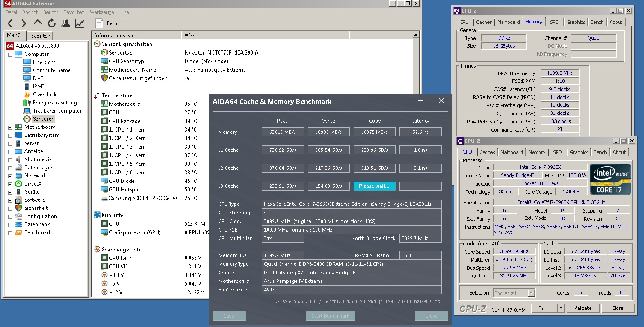The width and height of the screenshot is (644, 327).
Task: Select Computername in the tree
Action: pyautogui.click(x=51, y=70)
